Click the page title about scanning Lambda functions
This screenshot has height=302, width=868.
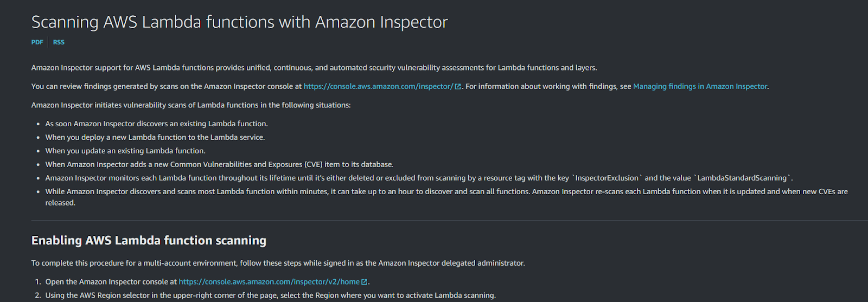(239, 22)
